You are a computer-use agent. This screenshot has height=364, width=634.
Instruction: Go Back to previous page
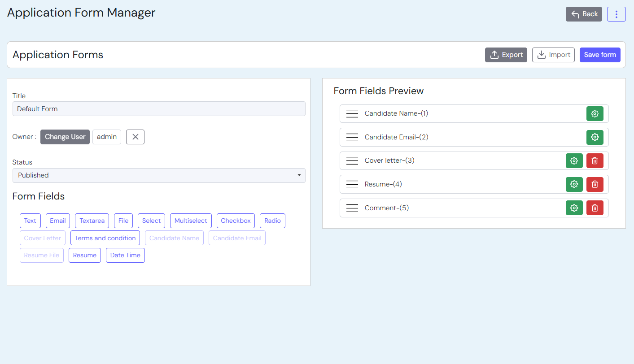(583, 14)
